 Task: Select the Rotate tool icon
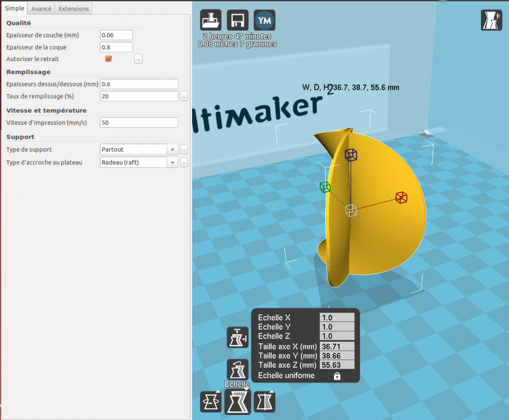(211, 402)
